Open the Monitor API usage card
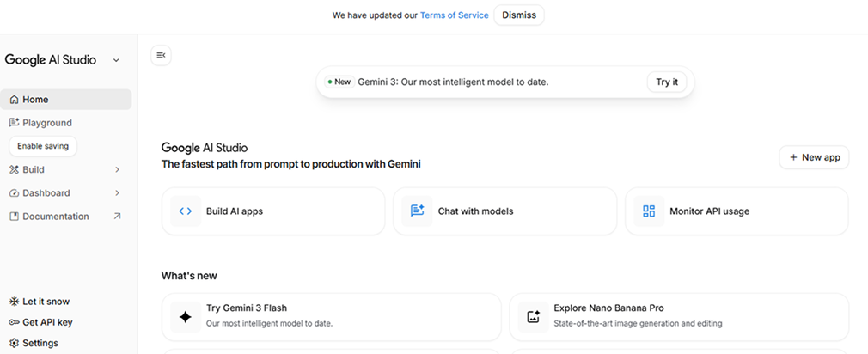 point(737,211)
